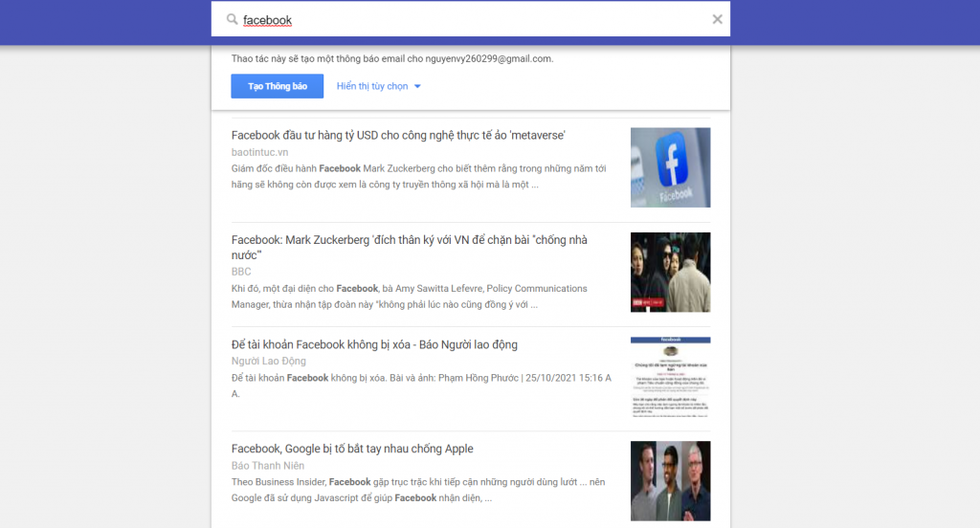Click the Facebook account notice screenshot thumbnail
Image resolution: width=980 pixels, height=528 pixels.
tap(670, 376)
